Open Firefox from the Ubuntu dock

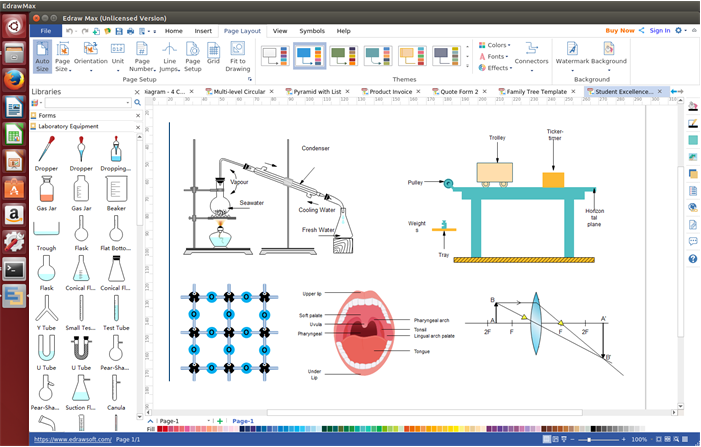[14, 80]
